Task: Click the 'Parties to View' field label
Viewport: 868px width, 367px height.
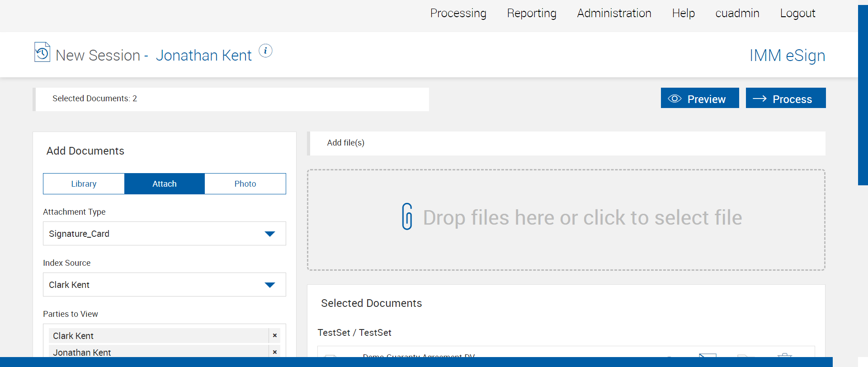Action: [x=70, y=314]
